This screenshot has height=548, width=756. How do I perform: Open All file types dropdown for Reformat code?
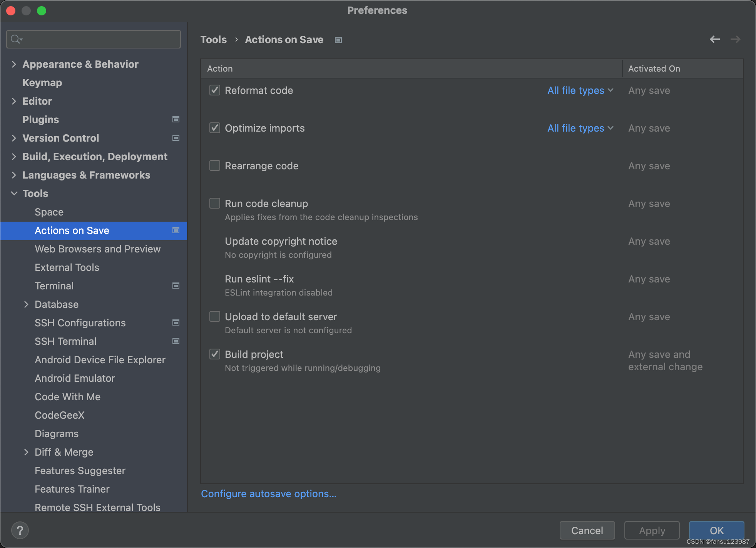click(x=580, y=90)
